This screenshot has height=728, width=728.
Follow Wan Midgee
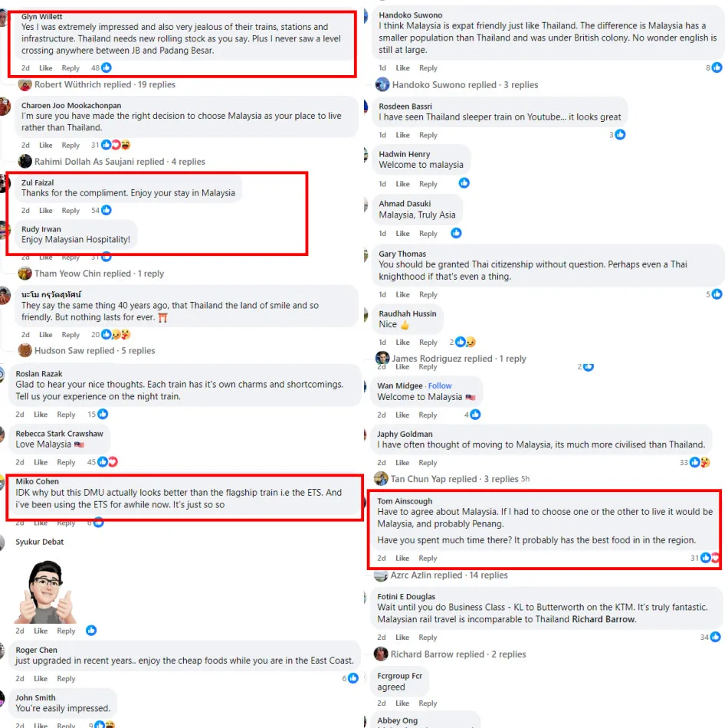pyautogui.click(x=440, y=385)
